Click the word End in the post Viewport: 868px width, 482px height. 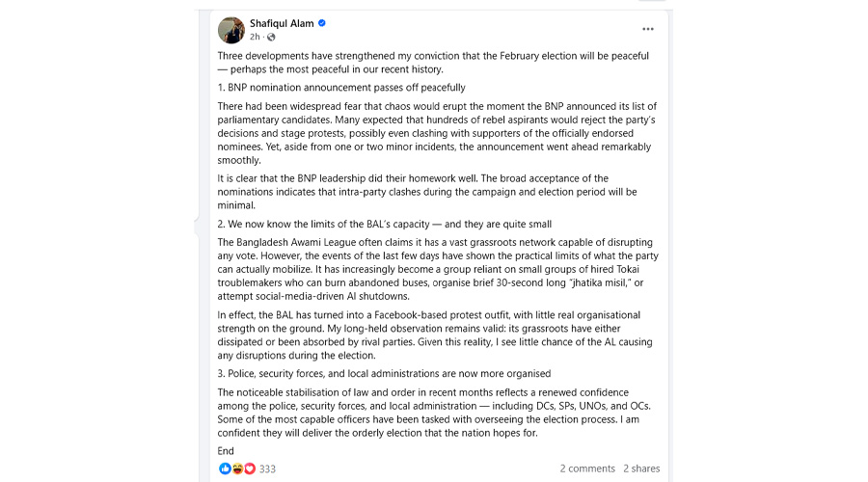pos(226,450)
